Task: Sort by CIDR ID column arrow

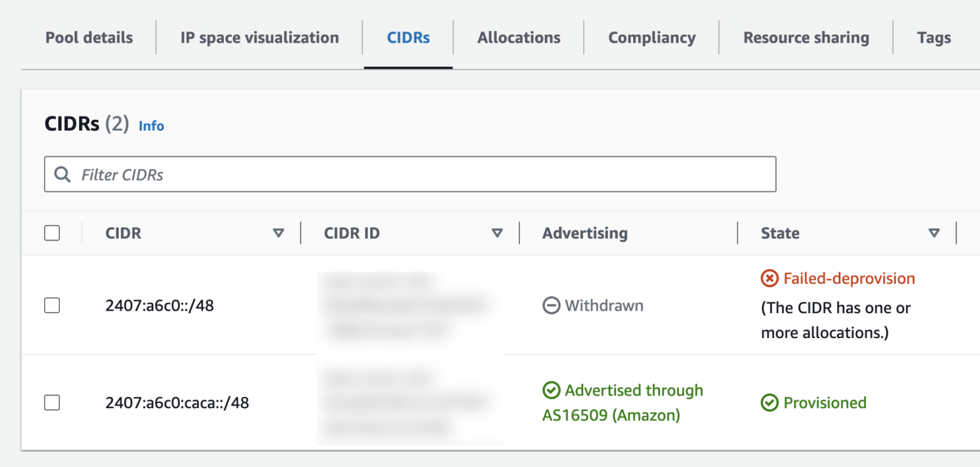Action: click(x=497, y=233)
